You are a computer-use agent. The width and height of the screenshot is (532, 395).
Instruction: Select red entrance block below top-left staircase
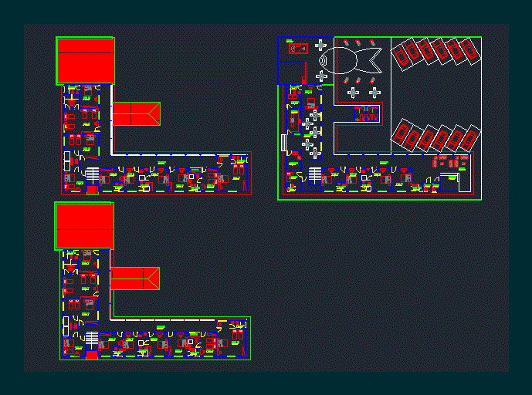[x=92, y=190]
